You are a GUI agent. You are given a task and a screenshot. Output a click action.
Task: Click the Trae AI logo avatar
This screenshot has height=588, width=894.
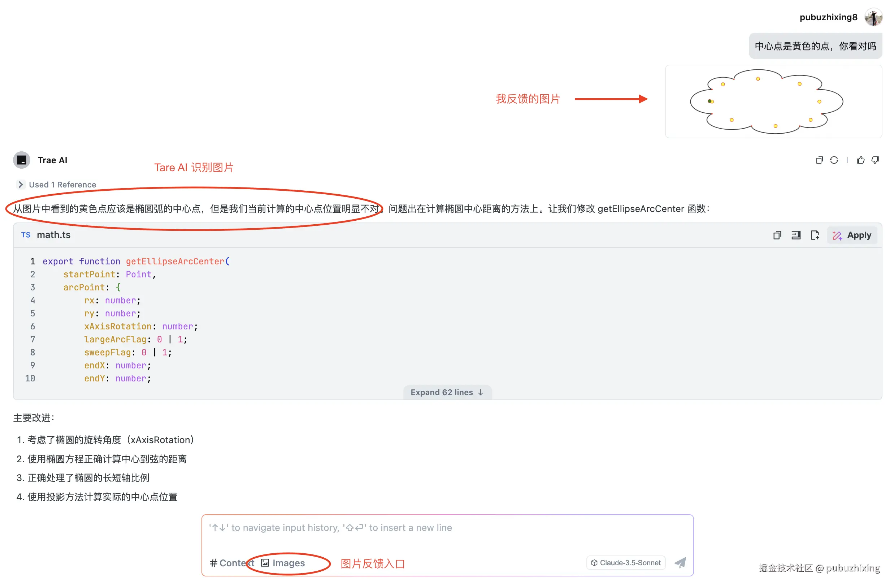[x=22, y=160]
